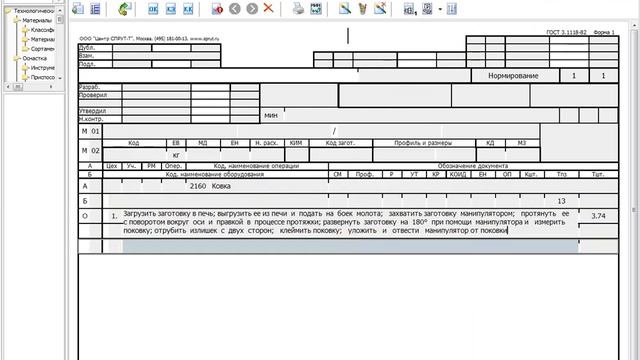The image size is (640, 360).
Task: Click tree horizontal scroll right arrow
Action: (51, 87)
